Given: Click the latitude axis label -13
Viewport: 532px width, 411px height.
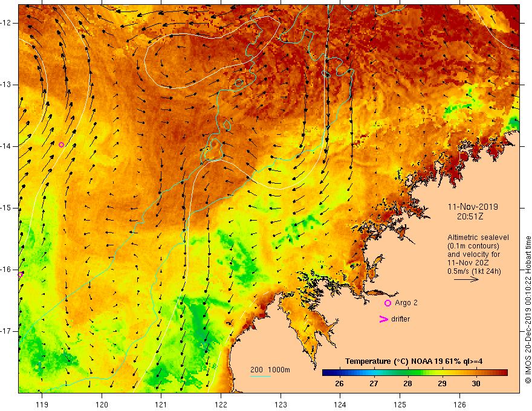Looking at the screenshot, I should [6, 85].
